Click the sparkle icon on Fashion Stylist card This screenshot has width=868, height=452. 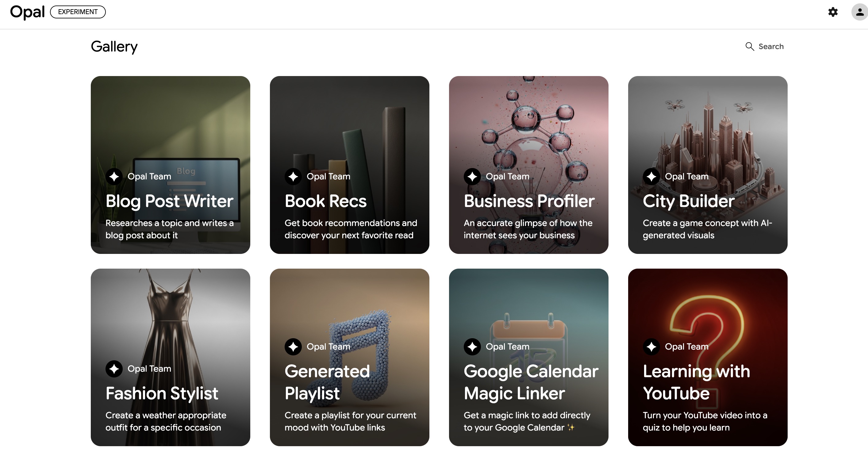click(114, 369)
